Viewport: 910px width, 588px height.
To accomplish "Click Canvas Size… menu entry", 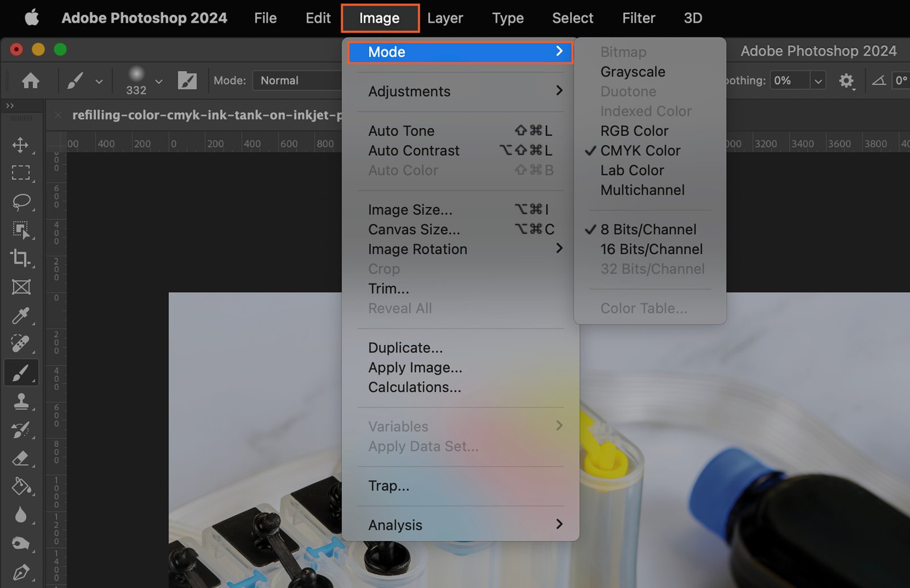I will tap(413, 230).
